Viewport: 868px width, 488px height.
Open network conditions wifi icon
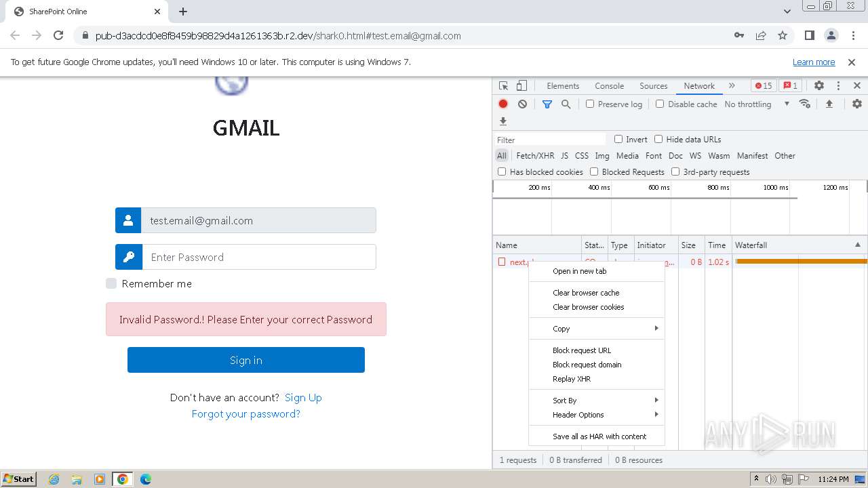coord(805,104)
